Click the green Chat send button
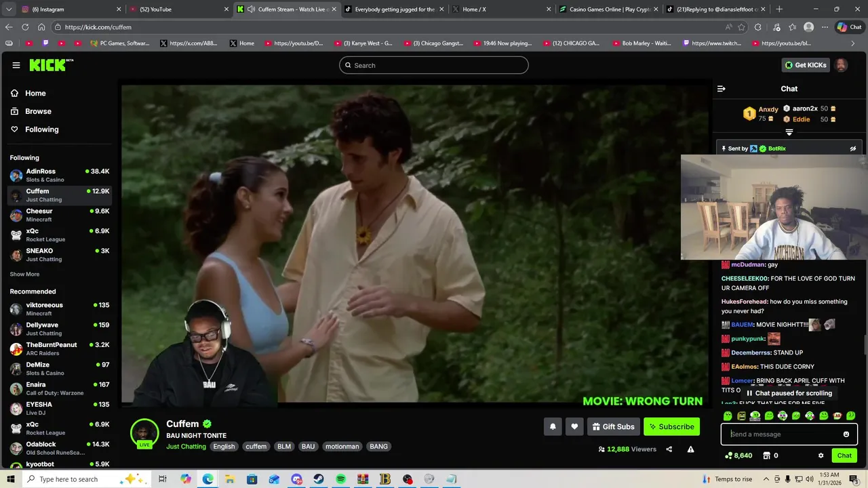This screenshot has width=868, height=488. (x=844, y=455)
